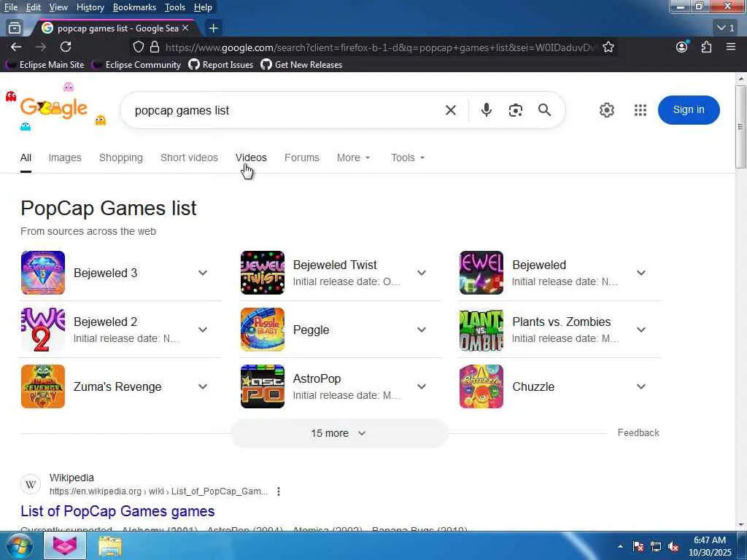Image resolution: width=747 pixels, height=560 pixels.
Task: Start voice search with the microphone icon
Action: click(x=486, y=110)
